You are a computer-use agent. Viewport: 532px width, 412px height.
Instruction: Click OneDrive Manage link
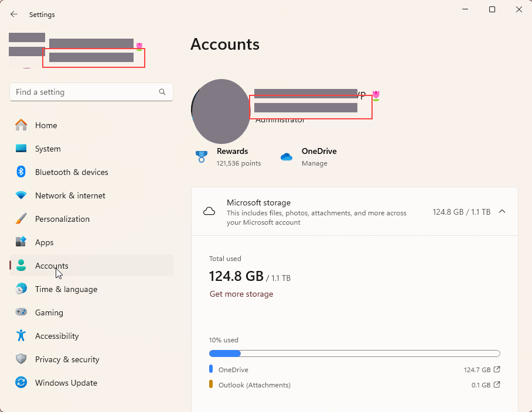click(x=315, y=163)
